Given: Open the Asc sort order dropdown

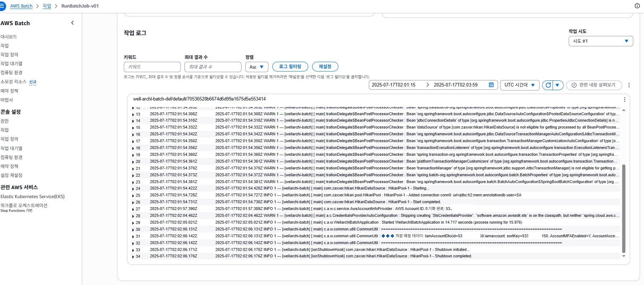Looking at the screenshot, I should [257, 67].
